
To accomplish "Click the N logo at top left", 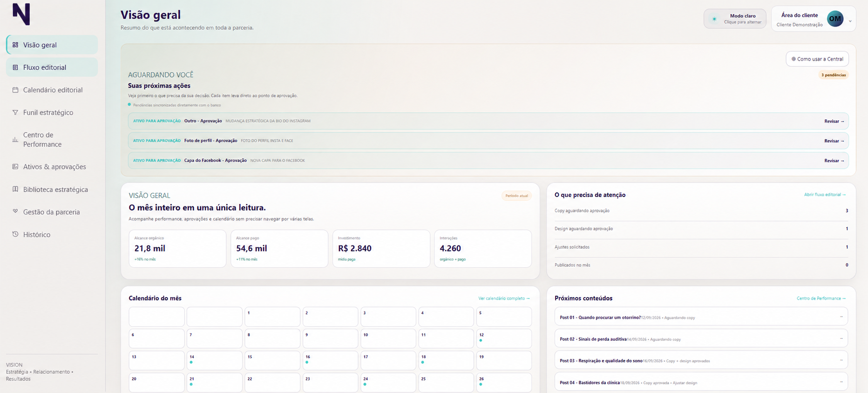I will tap(21, 14).
